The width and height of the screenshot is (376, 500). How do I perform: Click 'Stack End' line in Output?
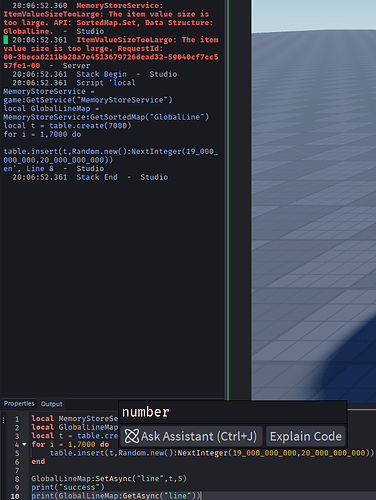[97, 177]
